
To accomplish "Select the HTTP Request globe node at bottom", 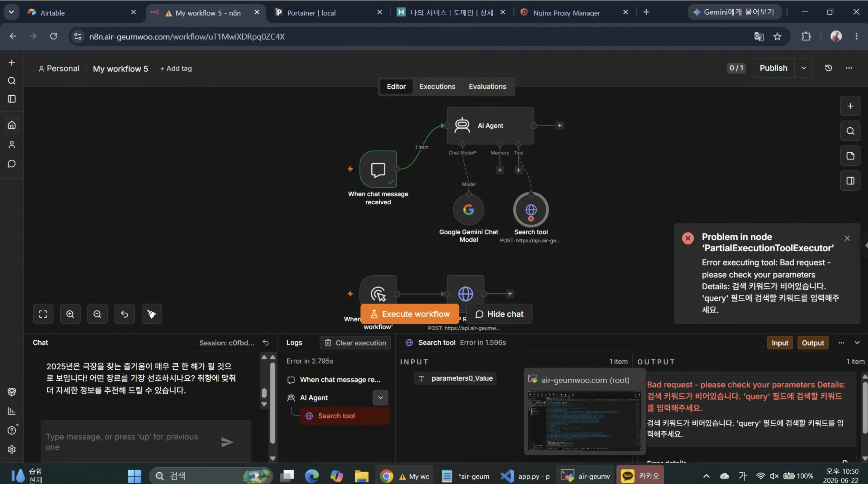I will (x=465, y=294).
